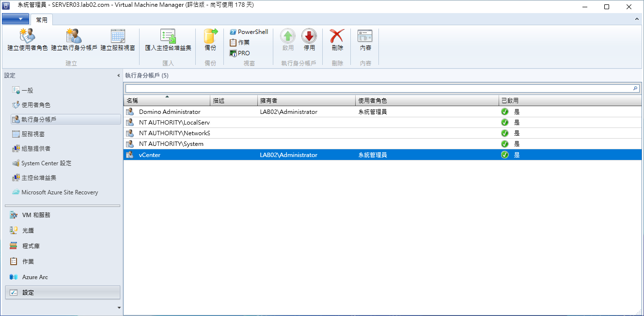This screenshot has height=316, width=644.
Task: Open 建立服務視窗 from the ribbon
Action: tap(117, 36)
